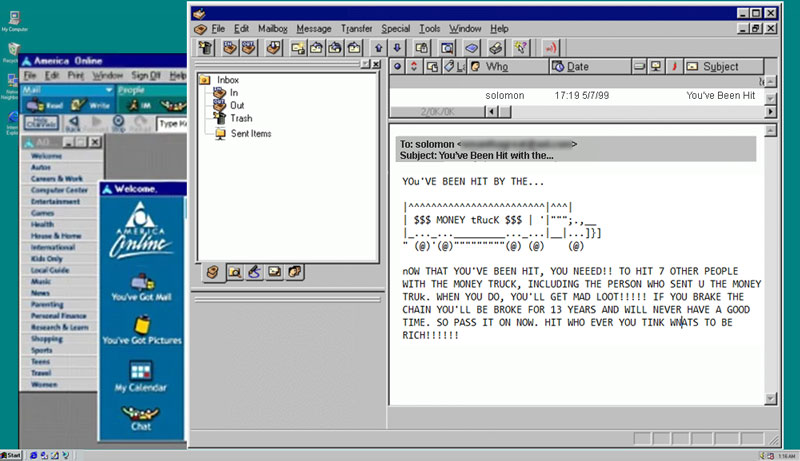Select the Stationery tab icon below the folder tree
Viewport: 800px width, 461px height.
point(274,272)
